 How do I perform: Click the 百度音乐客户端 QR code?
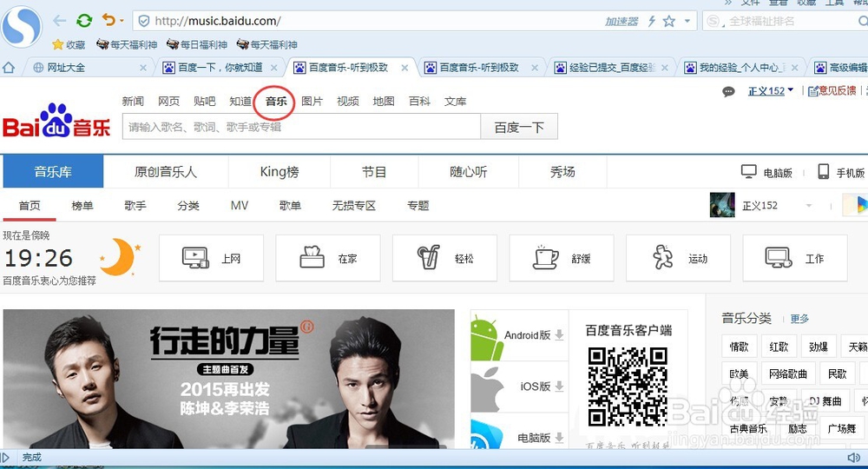628,386
